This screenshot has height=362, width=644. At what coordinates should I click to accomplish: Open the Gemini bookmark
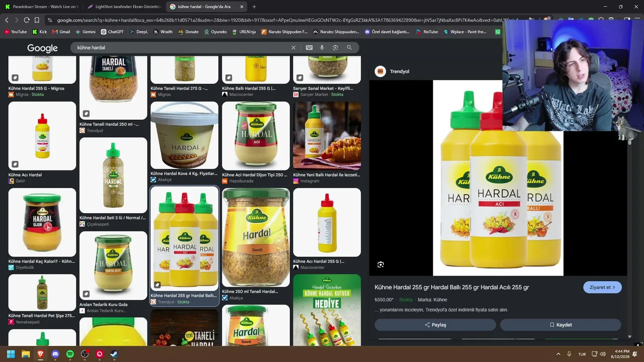pyautogui.click(x=86, y=32)
